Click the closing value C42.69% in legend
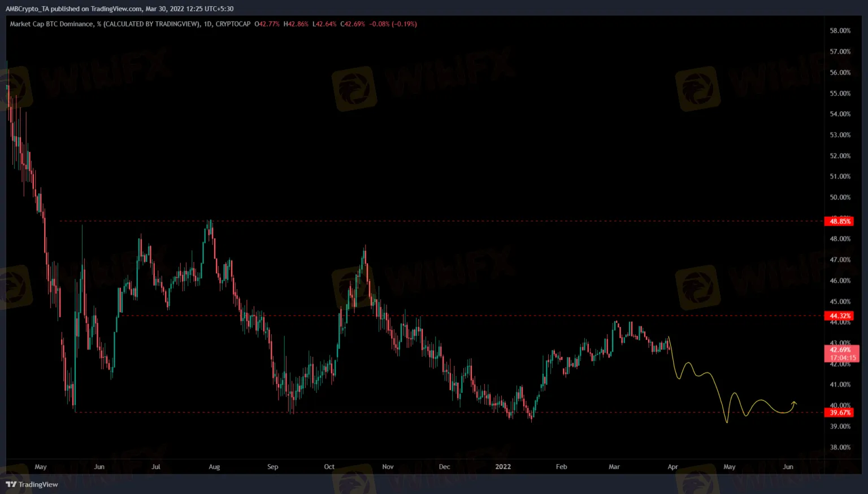This screenshot has height=494, width=868. [x=353, y=24]
